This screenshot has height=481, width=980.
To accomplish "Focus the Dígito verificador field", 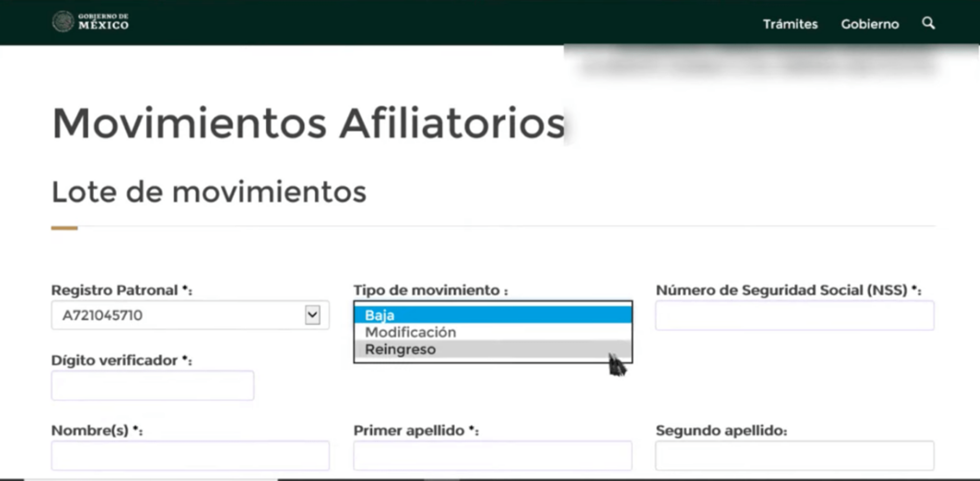I will point(153,385).
